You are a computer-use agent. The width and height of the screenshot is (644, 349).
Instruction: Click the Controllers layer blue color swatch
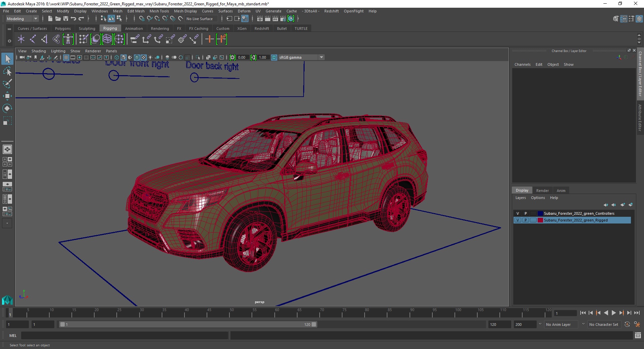[x=540, y=213]
